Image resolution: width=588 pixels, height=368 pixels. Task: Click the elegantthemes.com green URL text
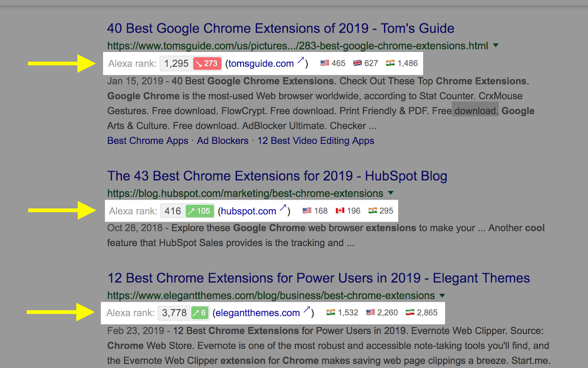pos(271,295)
